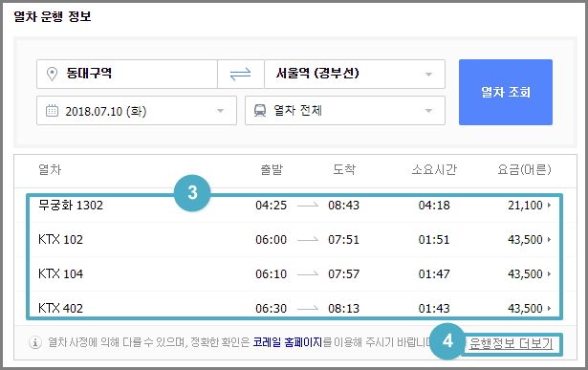Select the KTX 402 train row
Screen dimensions: 588x370
(x=294, y=308)
